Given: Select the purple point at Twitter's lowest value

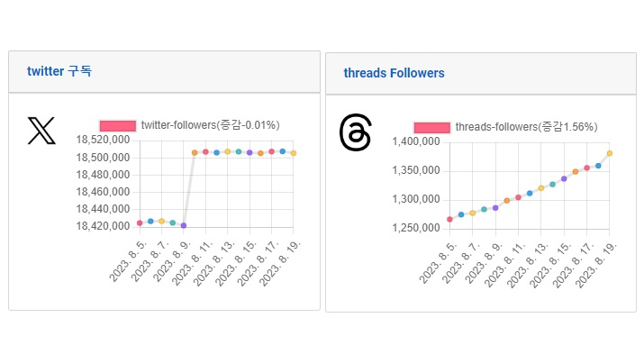Looking at the screenshot, I should click(184, 225).
